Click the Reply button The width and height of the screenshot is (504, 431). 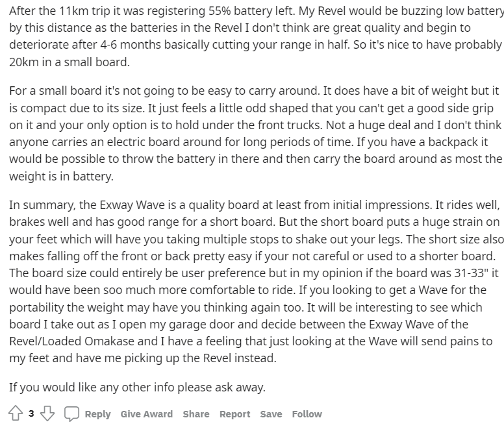click(x=97, y=414)
